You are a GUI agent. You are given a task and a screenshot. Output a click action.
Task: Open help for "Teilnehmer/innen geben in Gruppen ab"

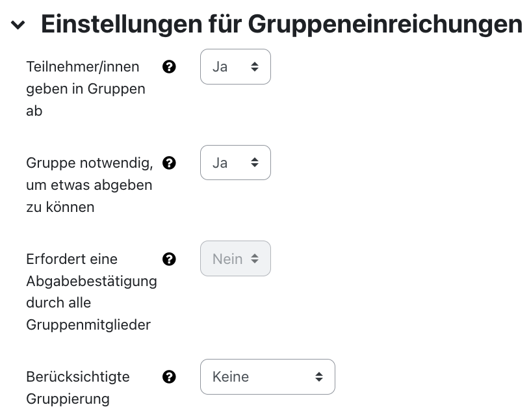click(x=169, y=67)
